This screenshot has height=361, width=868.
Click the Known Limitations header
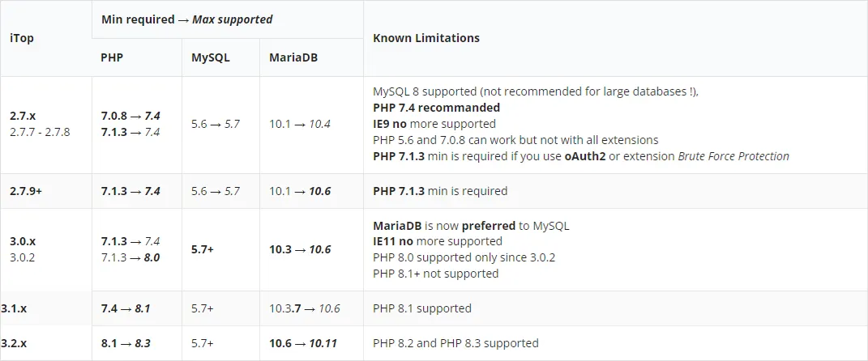point(425,38)
